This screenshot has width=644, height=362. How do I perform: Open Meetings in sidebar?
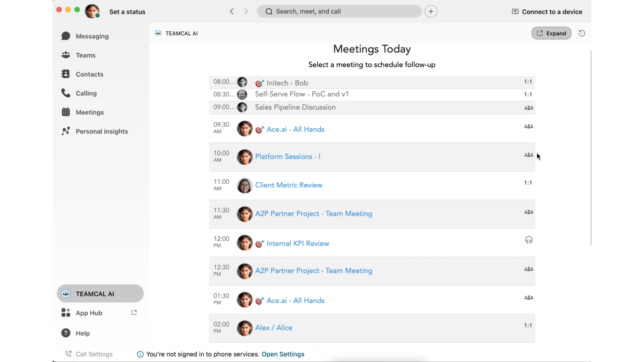tap(83, 112)
